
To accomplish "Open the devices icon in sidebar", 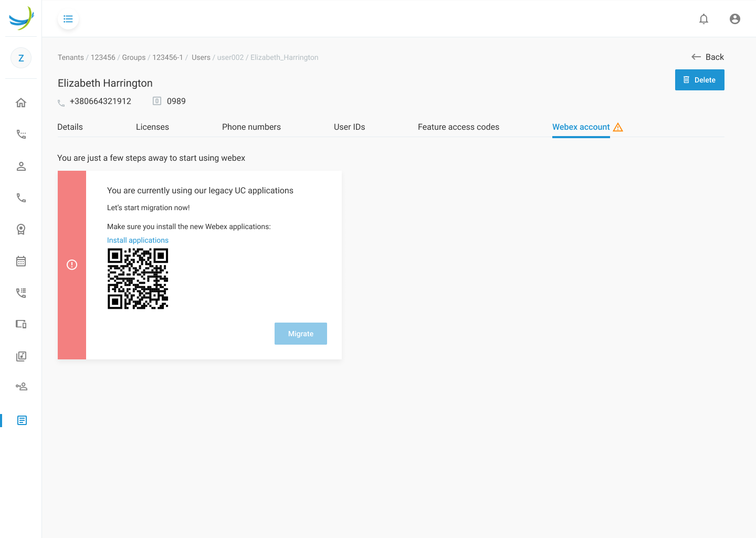I will 21,324.
